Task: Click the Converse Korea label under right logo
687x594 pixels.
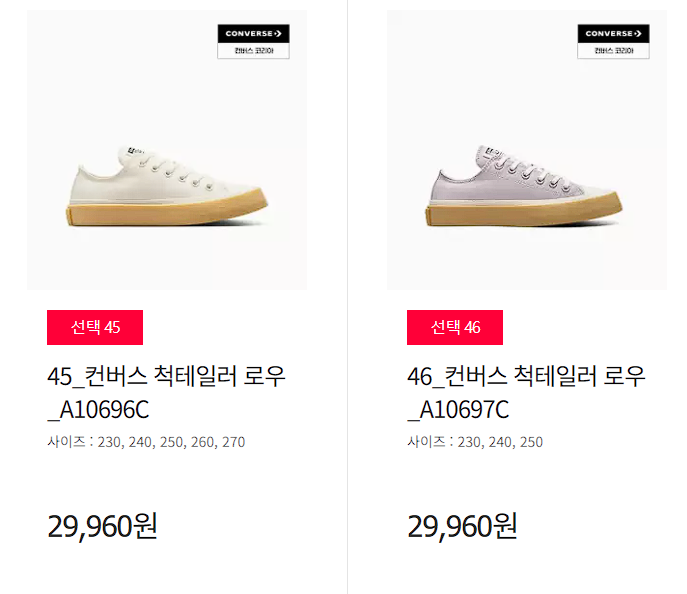Action: coord(613,51)
